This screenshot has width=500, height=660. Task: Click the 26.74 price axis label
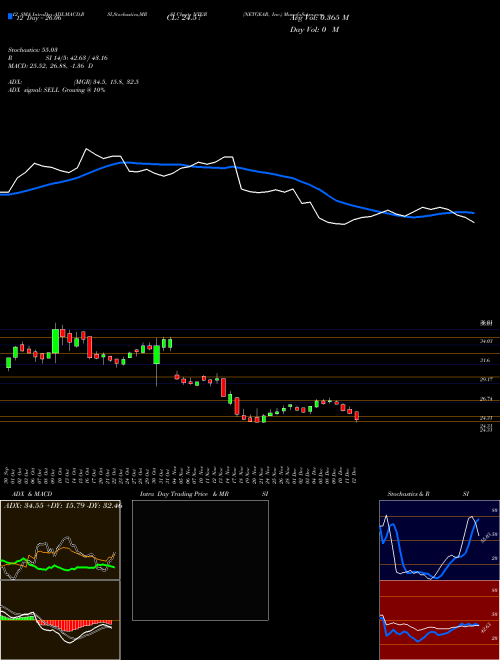click(487, 399)
